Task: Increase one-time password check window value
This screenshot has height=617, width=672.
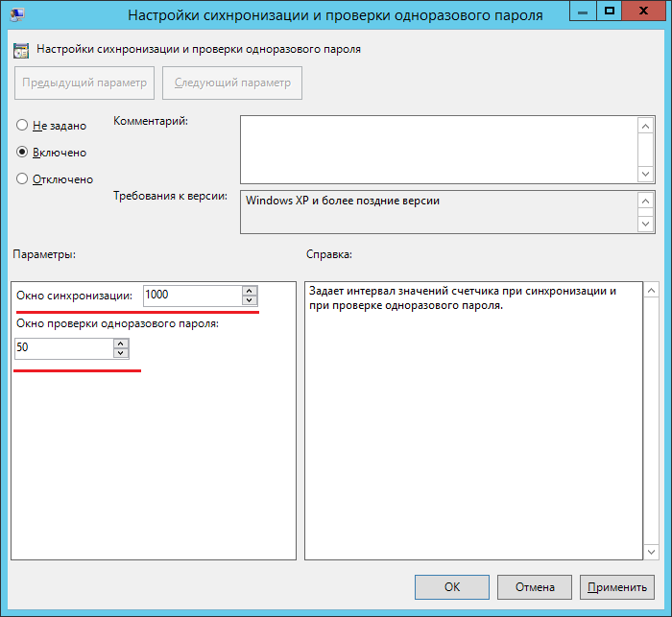Action: (120, 343)
